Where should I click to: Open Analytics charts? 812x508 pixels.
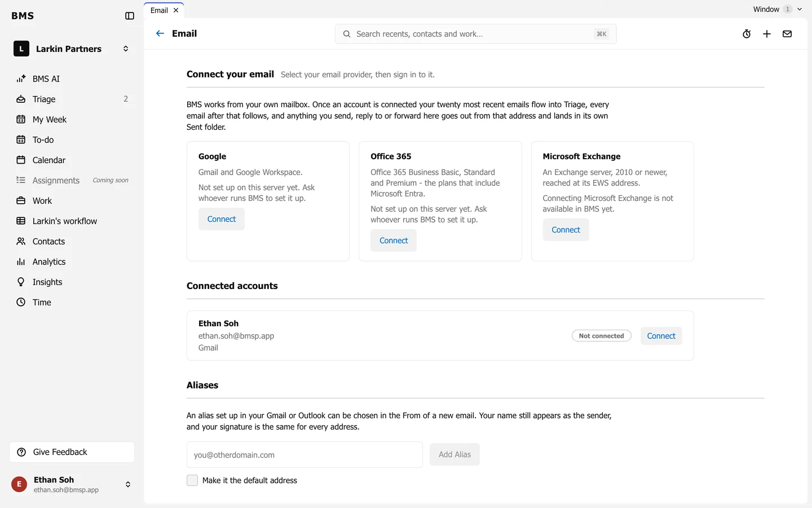[x=72, y=262]
